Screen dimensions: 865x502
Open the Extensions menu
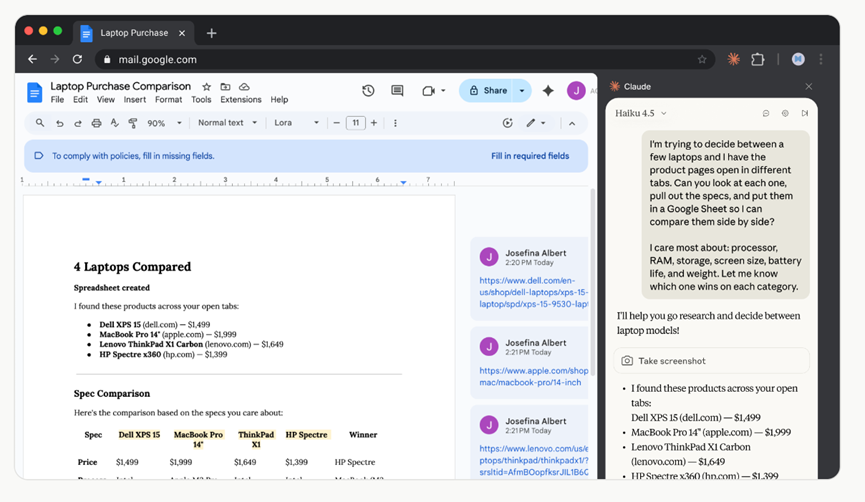point(241,100)
